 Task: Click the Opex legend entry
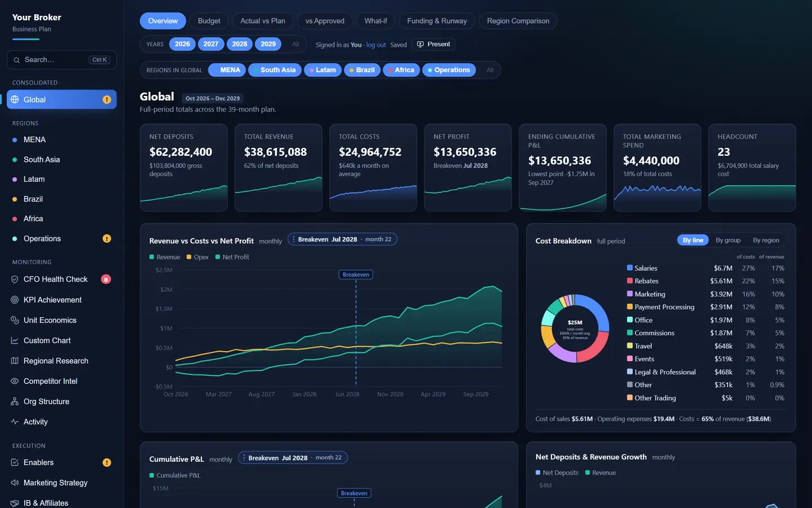pyautogui.click(x=197, y=257)
